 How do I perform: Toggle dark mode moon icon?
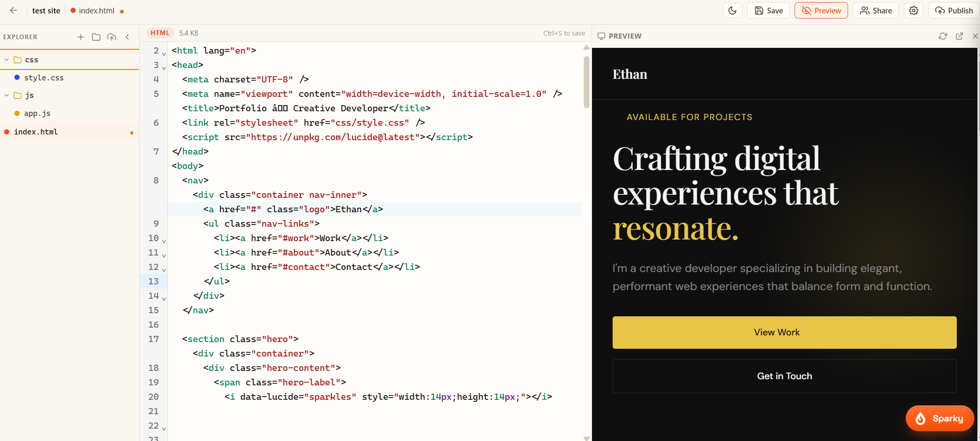[732, 10]
